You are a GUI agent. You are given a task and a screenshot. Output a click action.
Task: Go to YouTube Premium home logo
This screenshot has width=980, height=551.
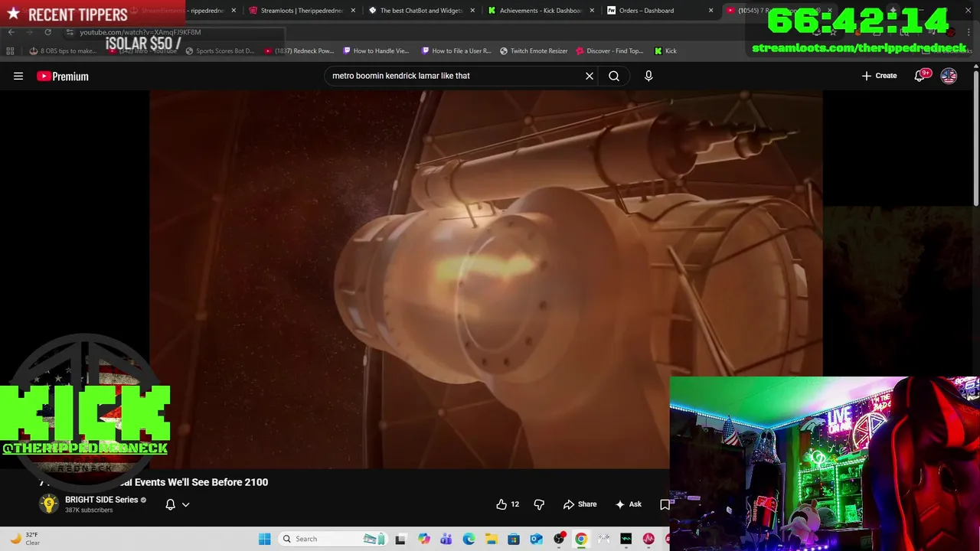pyautogui.click(x=63, y=76)
